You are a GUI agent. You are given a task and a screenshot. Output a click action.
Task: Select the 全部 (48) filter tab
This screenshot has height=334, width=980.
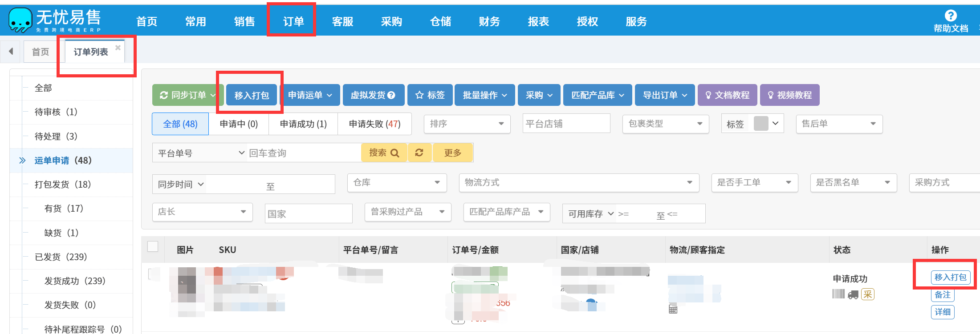(180, 124)
